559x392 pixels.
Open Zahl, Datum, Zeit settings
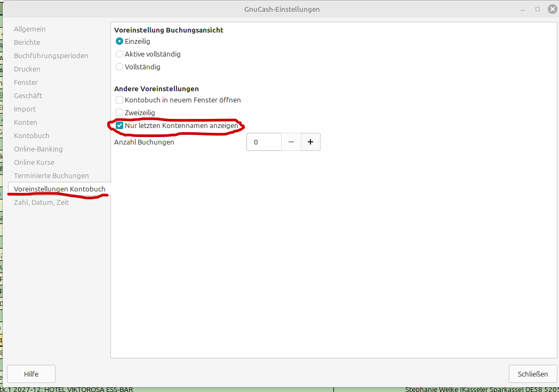click(x=42, y=203)
